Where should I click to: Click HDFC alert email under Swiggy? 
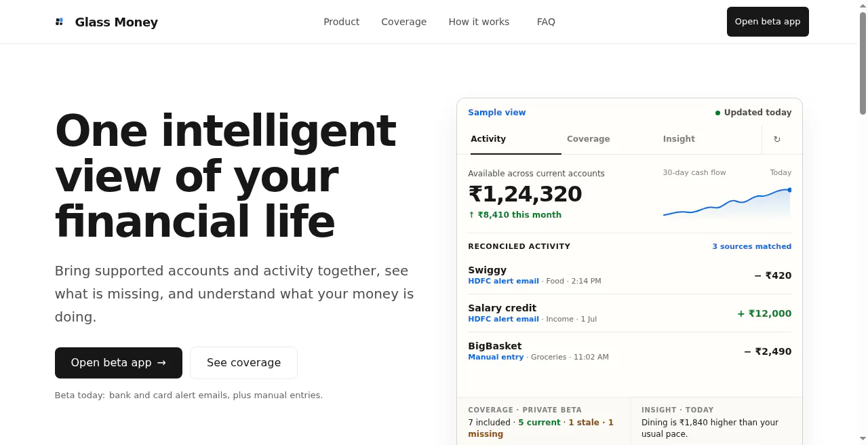[x=503, y=281]
